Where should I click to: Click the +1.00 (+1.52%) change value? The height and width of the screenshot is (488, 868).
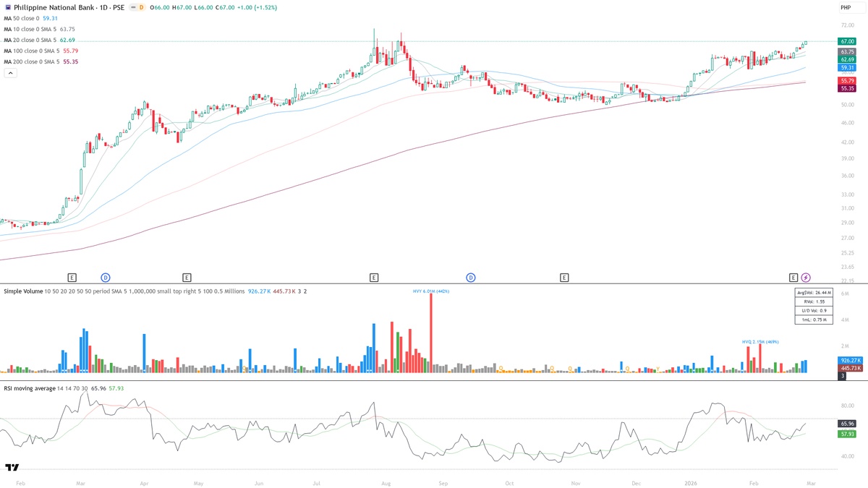tap(256, 7)
